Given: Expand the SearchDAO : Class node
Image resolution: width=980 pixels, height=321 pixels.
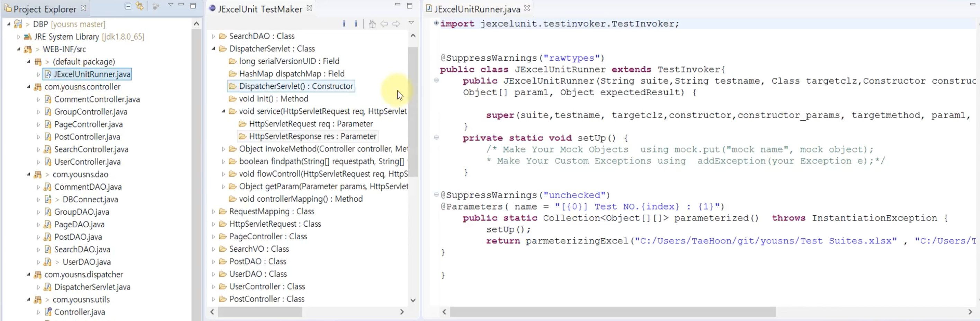Looking at the screenshot, I should 213,36.
